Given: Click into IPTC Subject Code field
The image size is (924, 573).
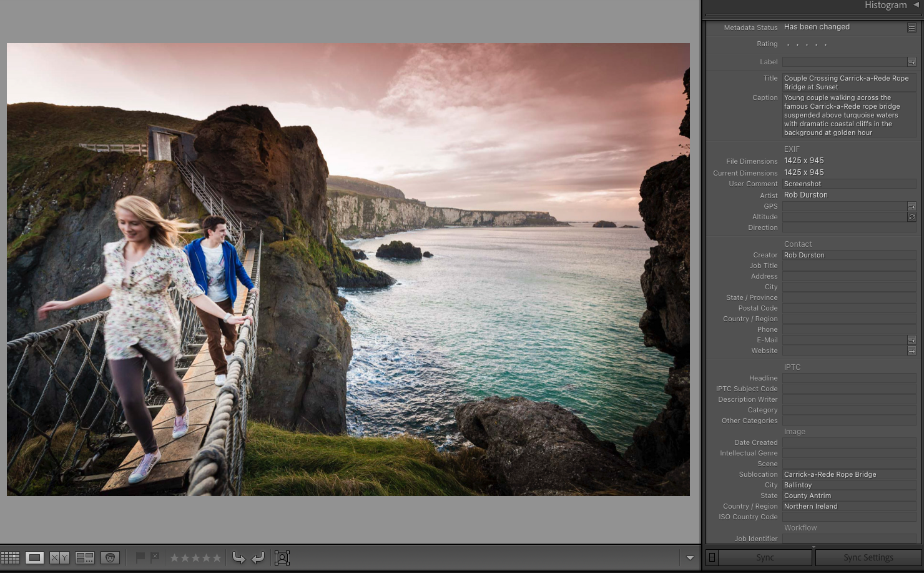Looking at the screenshot, I should click(849, 389).
